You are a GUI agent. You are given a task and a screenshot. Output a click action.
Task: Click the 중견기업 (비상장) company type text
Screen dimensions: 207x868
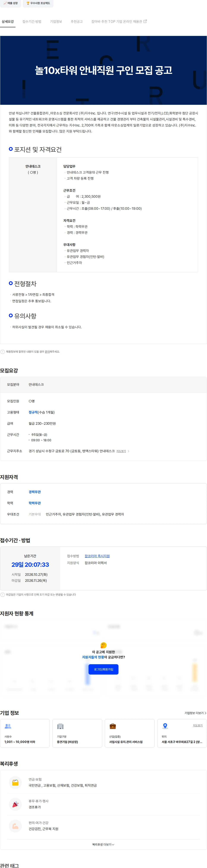tap(67, 742)
